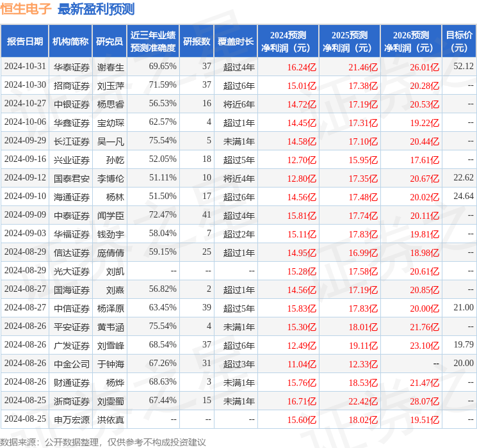Click analyst name 闻学臣
The height and width of the screenshot is (448, 477).
coord(110,215)
